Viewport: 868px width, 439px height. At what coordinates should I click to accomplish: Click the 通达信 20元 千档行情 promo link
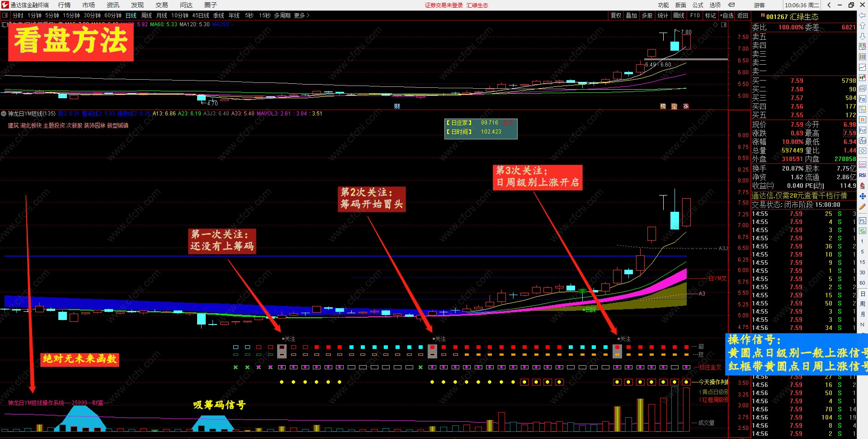(799, 196)
